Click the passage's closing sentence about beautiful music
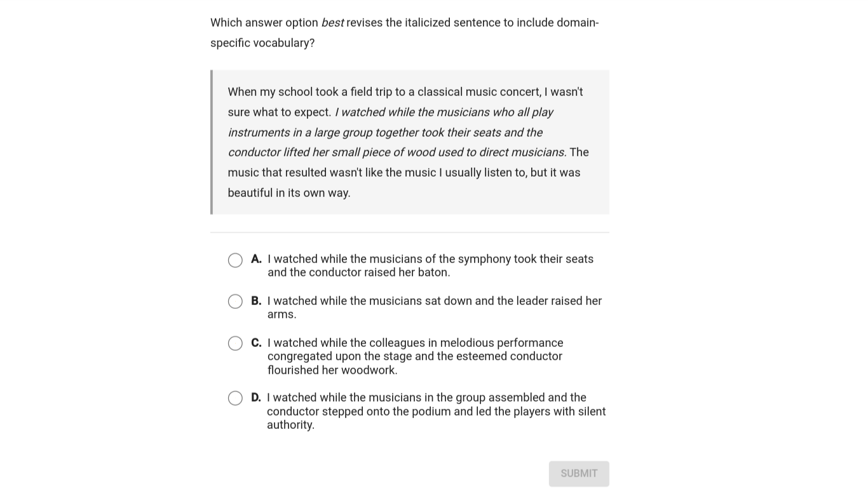 tap(409, 172)
